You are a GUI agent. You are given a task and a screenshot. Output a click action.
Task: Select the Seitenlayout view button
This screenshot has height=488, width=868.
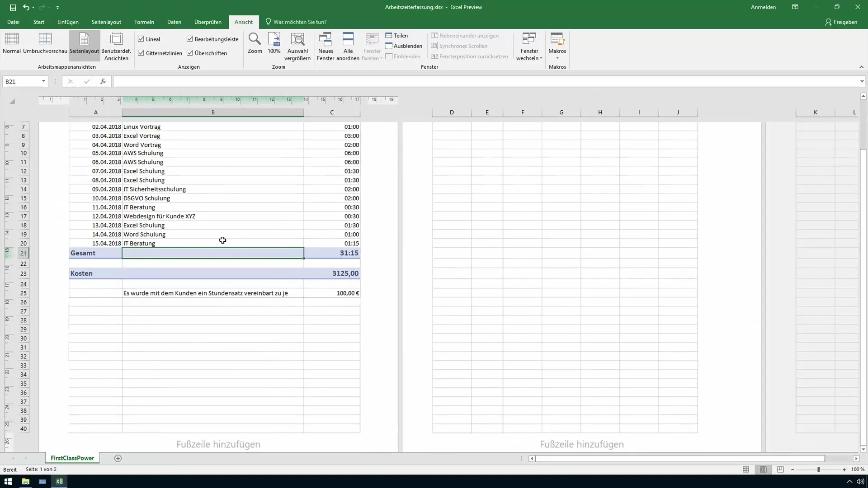[x=84, y=45]
